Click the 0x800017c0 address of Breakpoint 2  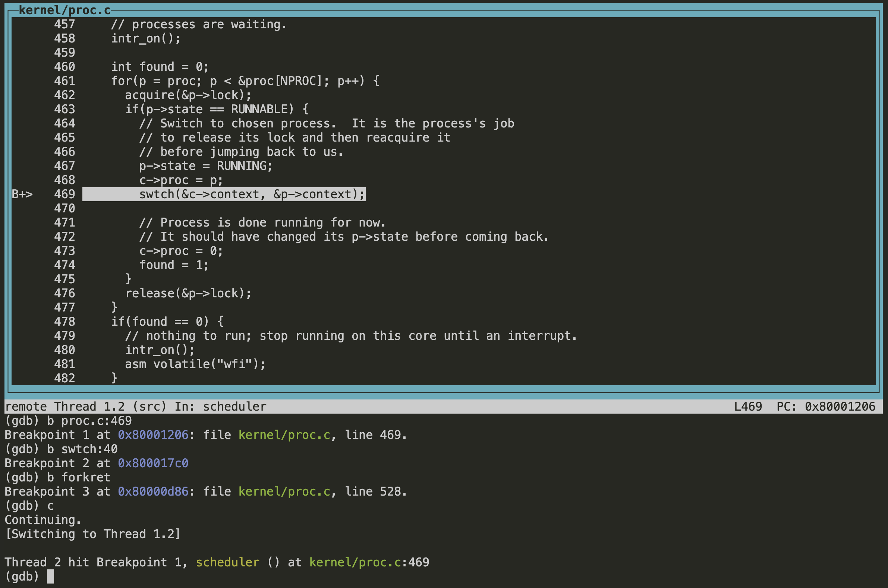click(x=153, y=463)
